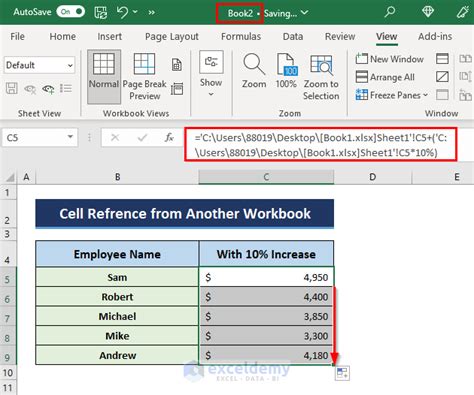474x395 pixels.
Task: Click the pen icon at the title bar's right end
Action: [x=462, y=12]
